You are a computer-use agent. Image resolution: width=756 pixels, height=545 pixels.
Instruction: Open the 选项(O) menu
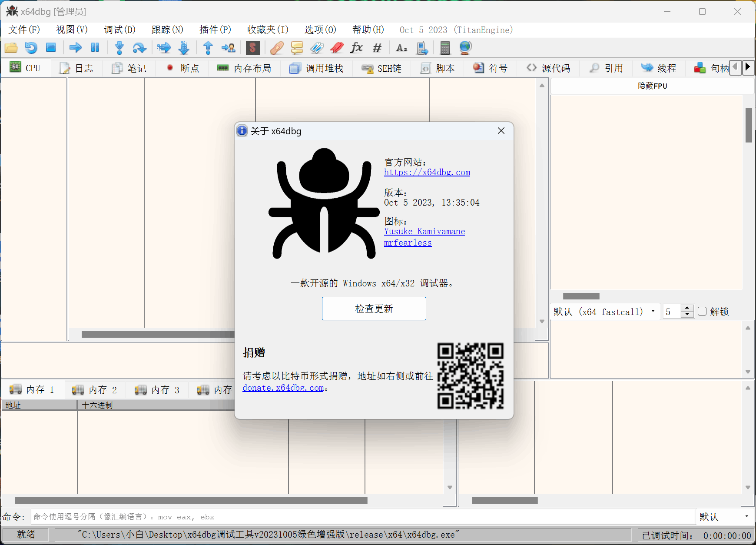pyautogui.click(x=320, y=30)
